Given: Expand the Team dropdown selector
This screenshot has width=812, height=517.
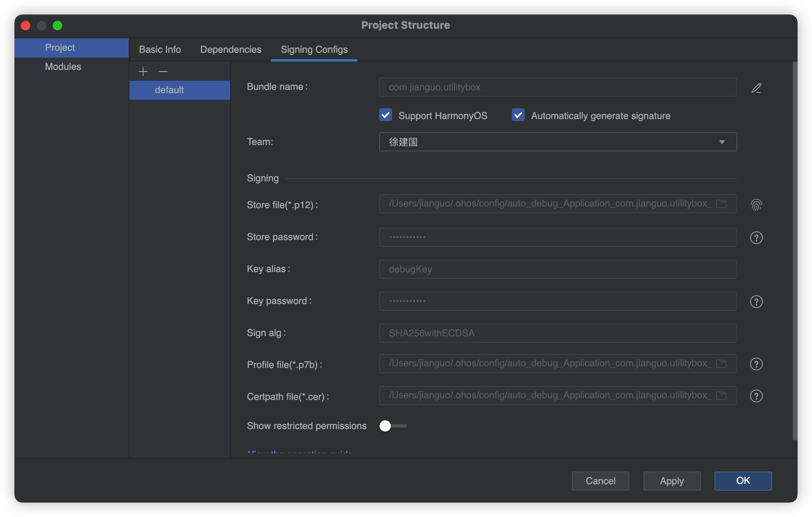Looking at the screenshot, I should [x=723, y=141].
